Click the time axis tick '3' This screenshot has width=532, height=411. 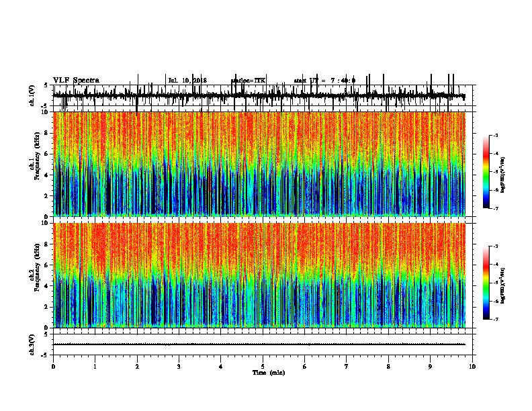(179, 367)
